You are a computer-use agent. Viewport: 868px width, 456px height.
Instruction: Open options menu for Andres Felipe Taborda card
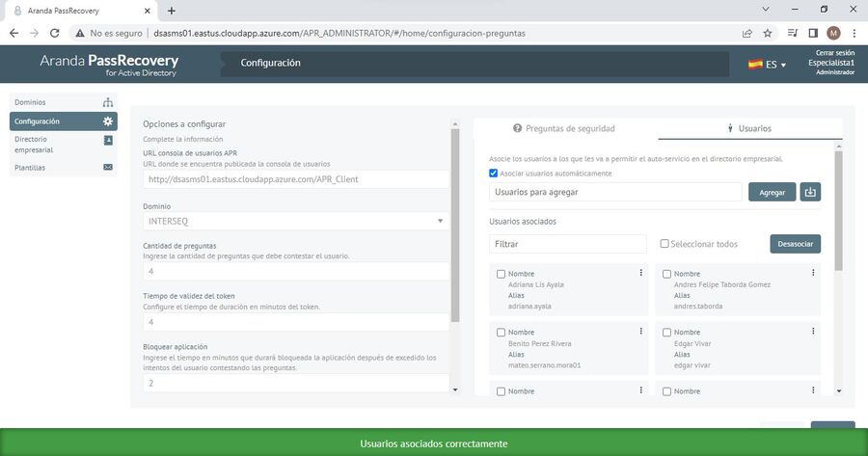tap(813, 272)
